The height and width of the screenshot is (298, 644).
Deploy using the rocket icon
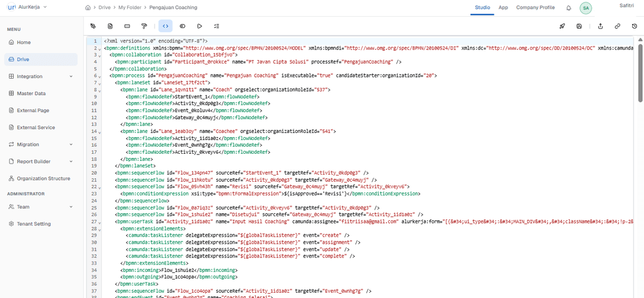point(562,26)
